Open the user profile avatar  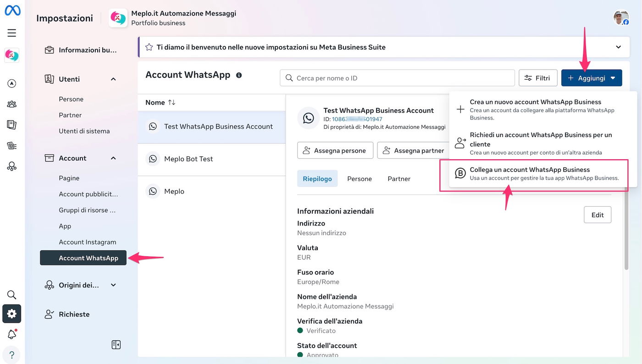point(621,18)
